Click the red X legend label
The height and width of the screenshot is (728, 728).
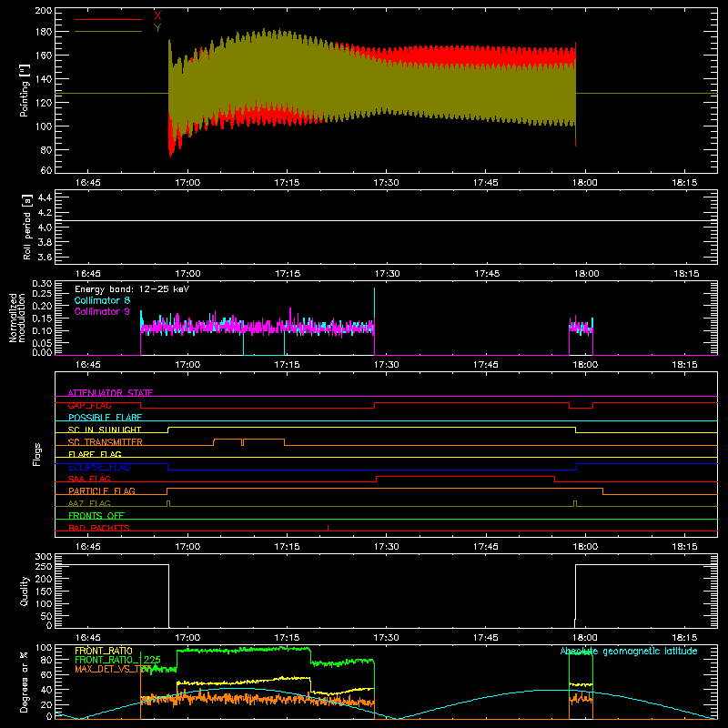(157, 15)
